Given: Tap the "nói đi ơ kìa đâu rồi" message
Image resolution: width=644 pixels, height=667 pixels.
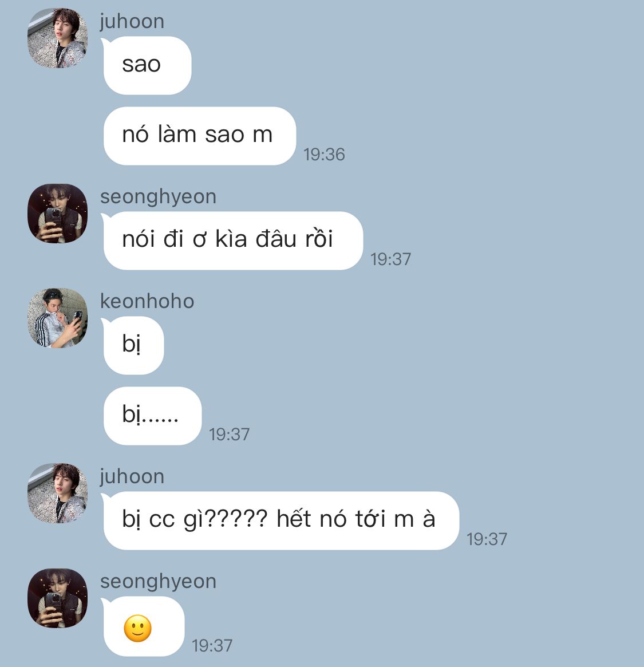Looking at the screenshot, I should point(233,240).
